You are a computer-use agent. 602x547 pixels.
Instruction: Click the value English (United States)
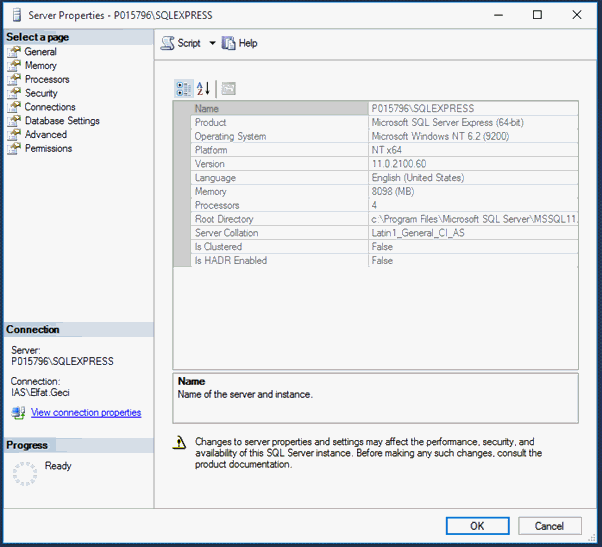pyautogui.click(x=418, y=178)
